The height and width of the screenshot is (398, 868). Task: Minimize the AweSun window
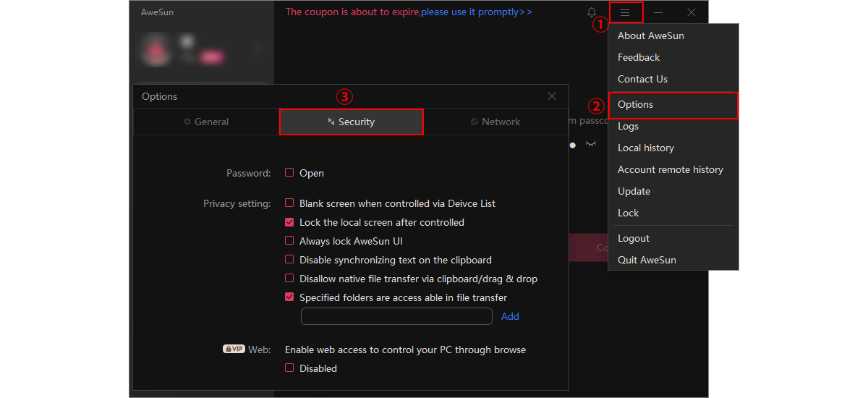pyautogui.click(x=658, y=12)
